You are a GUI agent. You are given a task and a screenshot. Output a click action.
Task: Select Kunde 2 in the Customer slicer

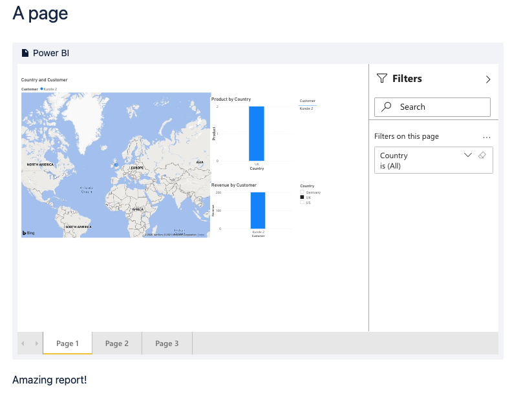(x=306, y=108)
